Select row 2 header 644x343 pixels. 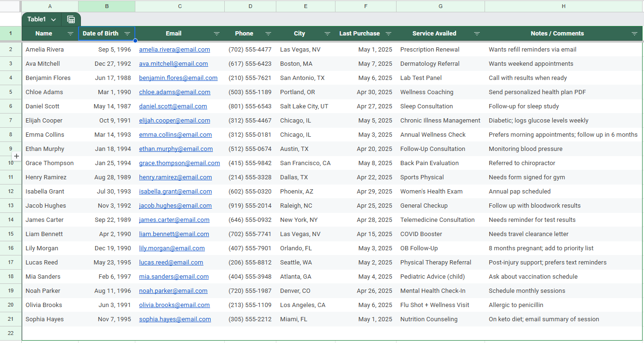[11, 50]
